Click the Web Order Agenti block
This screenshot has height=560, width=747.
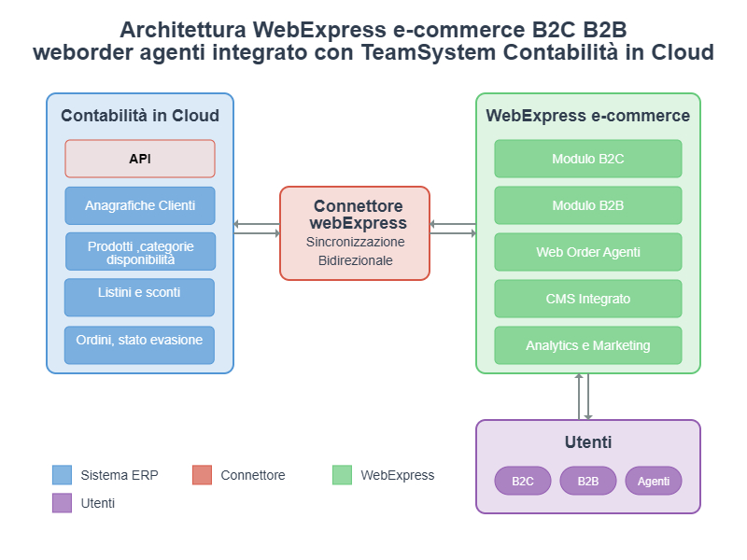(588, 252)
